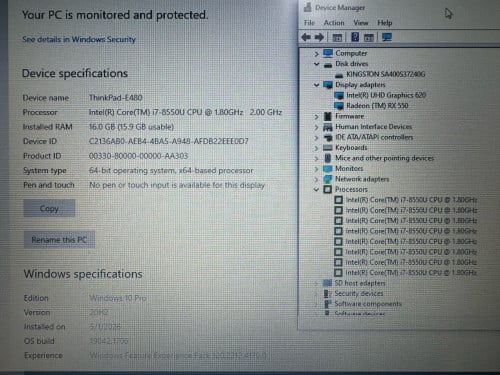This screenshot has width=500, height=375.
Task: Click the Firmware category icon
Action: pyautogui.click(x=328, y=116)
